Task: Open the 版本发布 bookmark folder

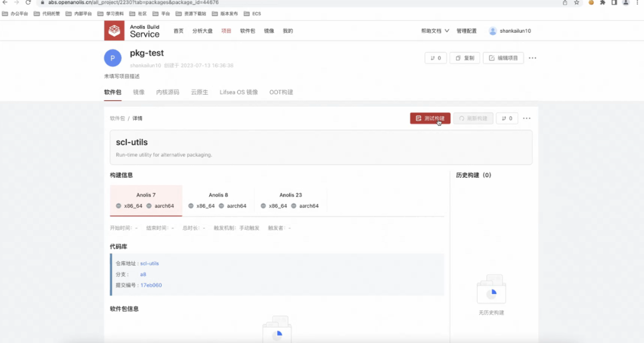Action: [x=225, y=14]
